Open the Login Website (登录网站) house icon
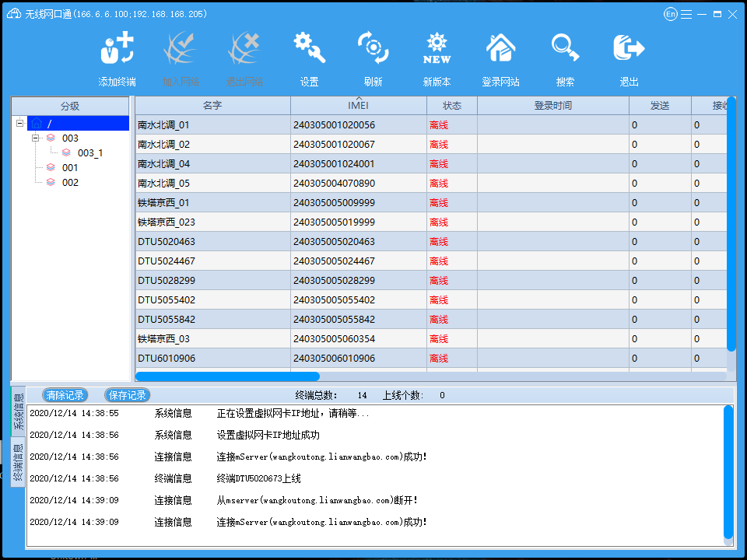Screen dimensions: 747x560 [x=500, y=48]
